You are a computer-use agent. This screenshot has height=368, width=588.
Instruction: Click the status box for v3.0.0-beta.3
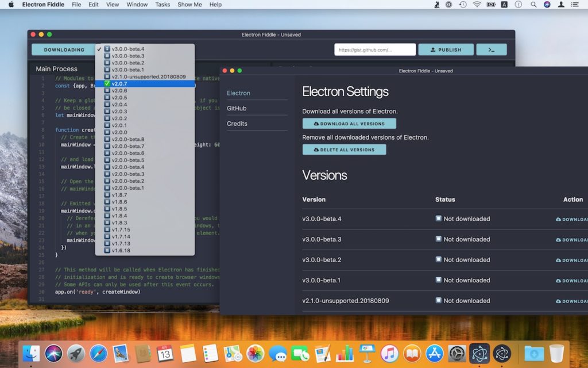(x=439, y=239)
